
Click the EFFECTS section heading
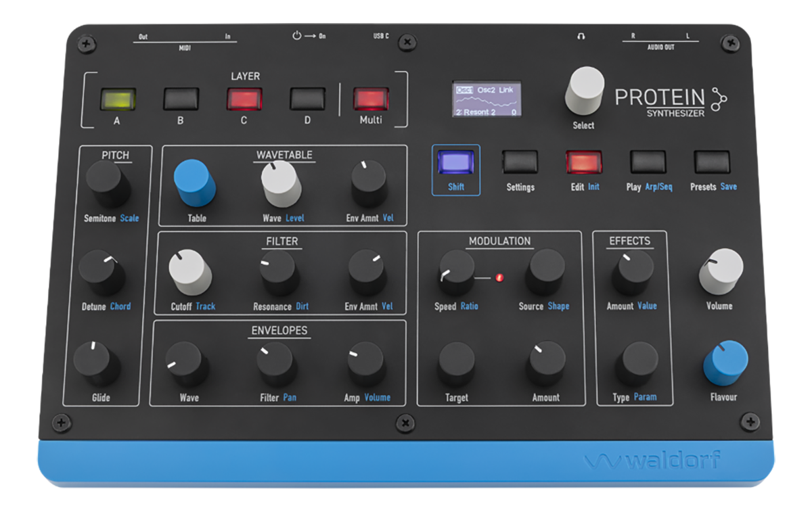[630, 241]
